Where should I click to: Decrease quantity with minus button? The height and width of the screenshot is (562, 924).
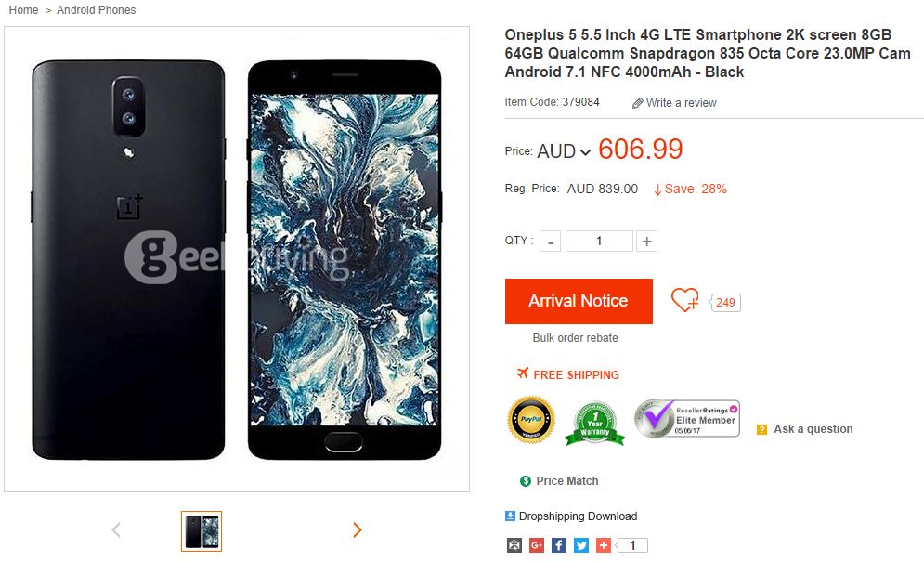pyautogui.click(x=551, y=242)
